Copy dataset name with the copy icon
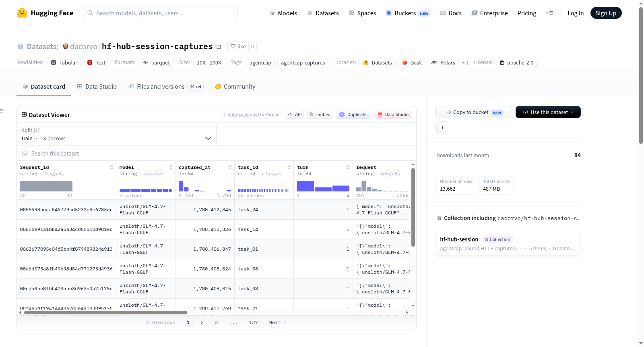Image resolution: width=644 pixels, height=347 pixels. point(218,46)
